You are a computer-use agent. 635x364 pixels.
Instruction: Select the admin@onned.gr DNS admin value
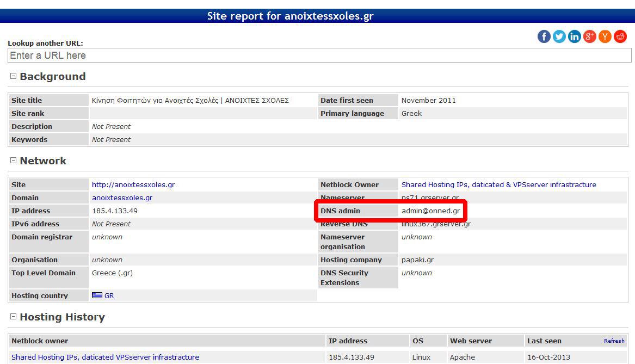tap(430, 211)
